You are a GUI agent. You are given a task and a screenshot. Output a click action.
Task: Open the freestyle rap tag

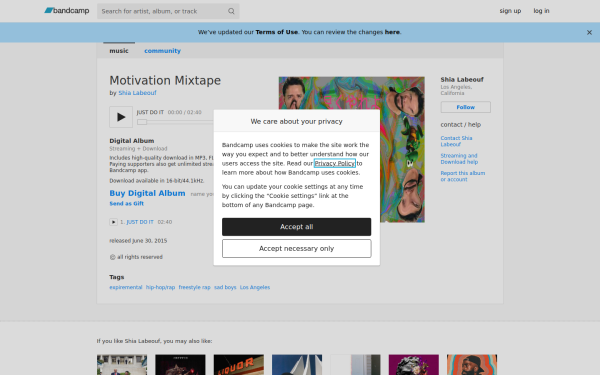pos(194,287)
